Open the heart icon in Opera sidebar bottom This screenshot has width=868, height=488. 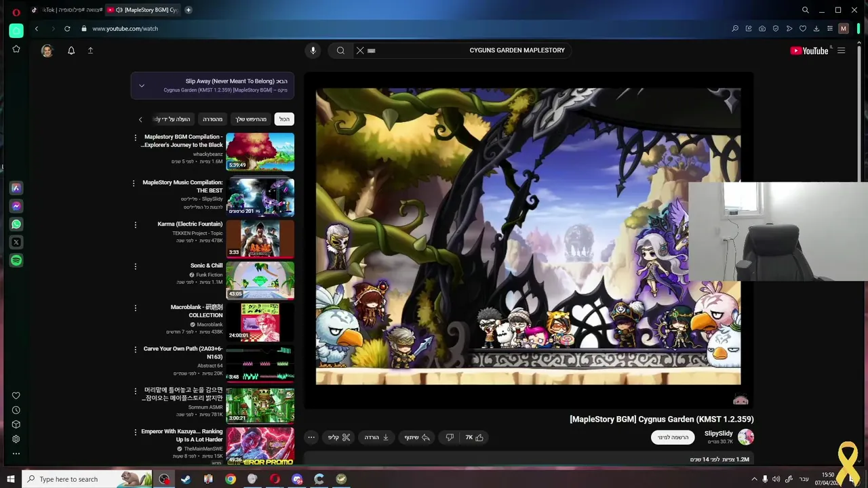[16, 396]
